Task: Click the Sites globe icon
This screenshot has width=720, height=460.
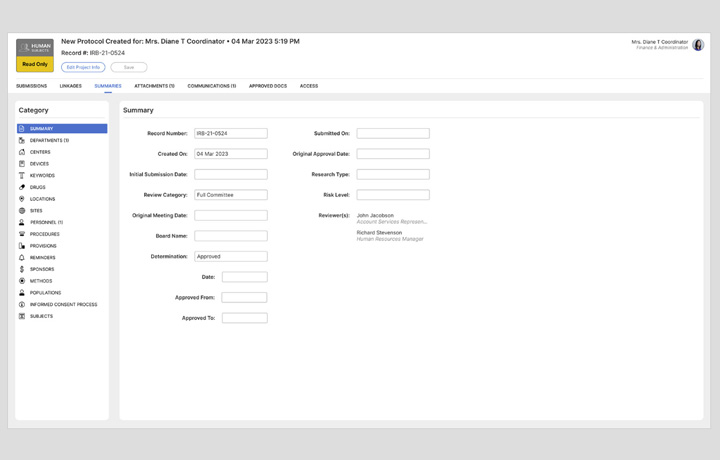Action: tap(22, 211)
